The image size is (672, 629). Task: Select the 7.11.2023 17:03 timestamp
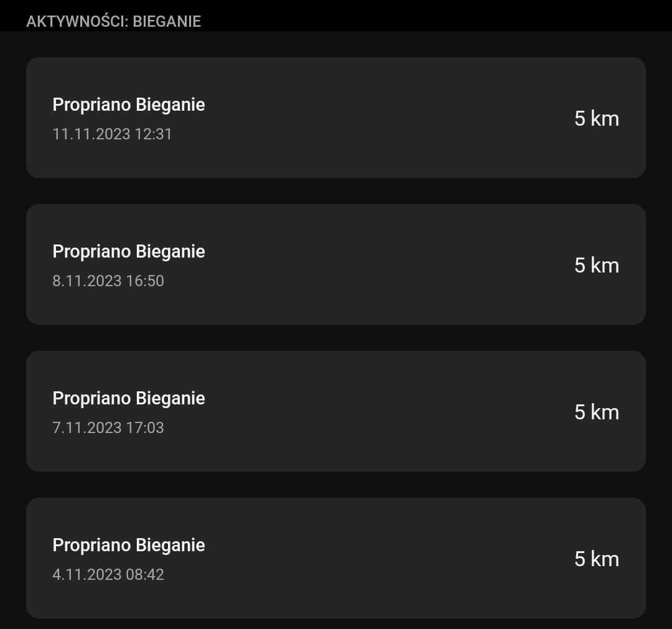(x=108, y=427)
